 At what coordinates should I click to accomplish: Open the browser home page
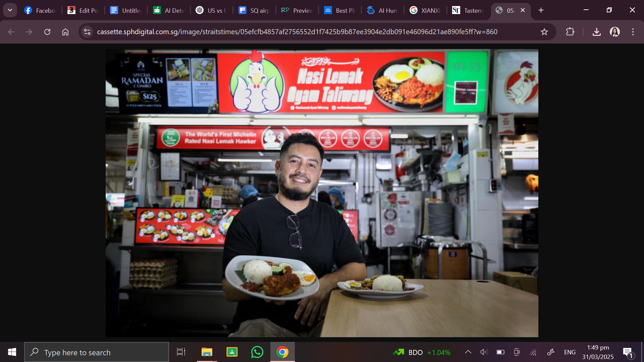[65, 32]
